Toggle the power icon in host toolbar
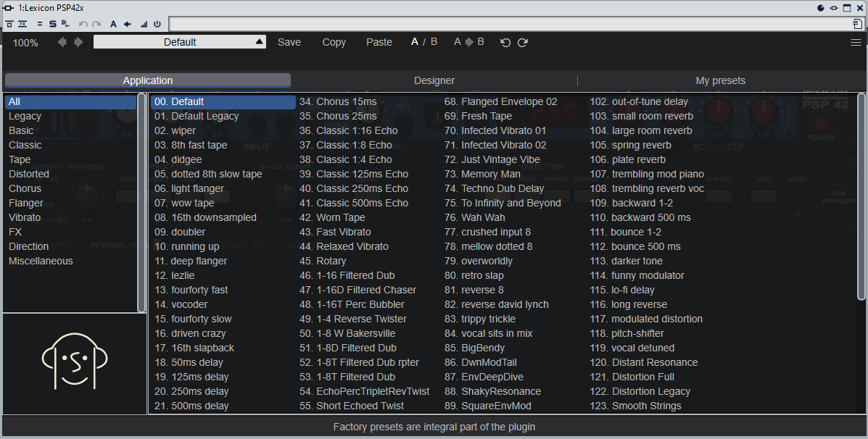The height and width of the screenshot is (439, 868). pyautogui.click(x=157, y=24)
